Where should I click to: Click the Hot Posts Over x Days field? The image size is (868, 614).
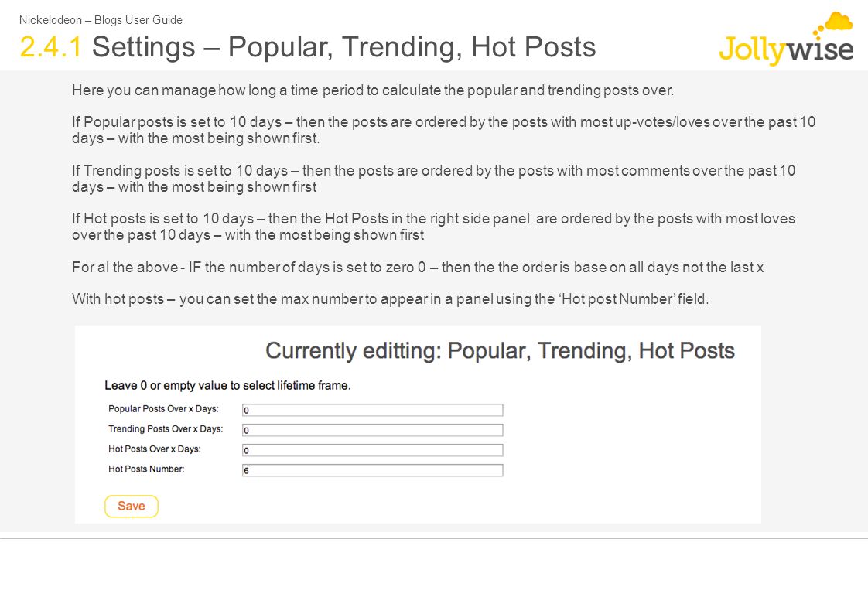373,450
